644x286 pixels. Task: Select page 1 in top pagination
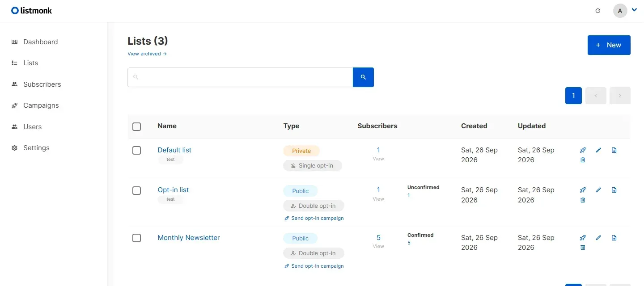point(573,96)
